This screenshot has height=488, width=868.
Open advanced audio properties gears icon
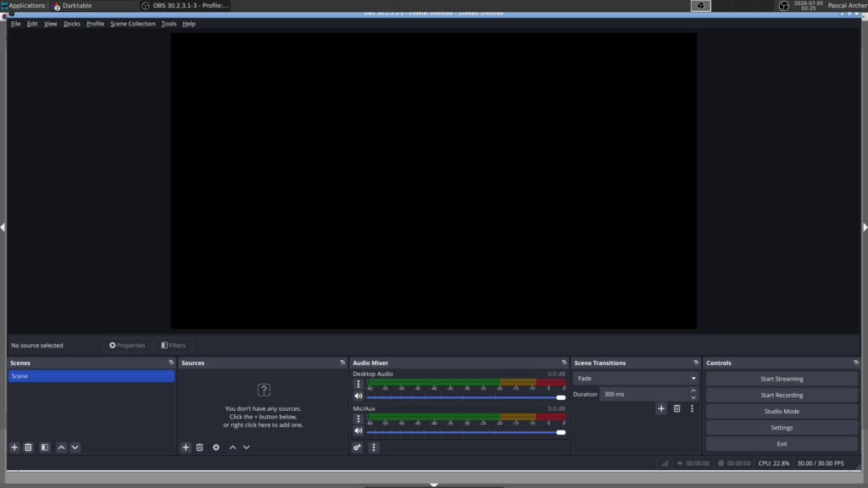[358, 447]
